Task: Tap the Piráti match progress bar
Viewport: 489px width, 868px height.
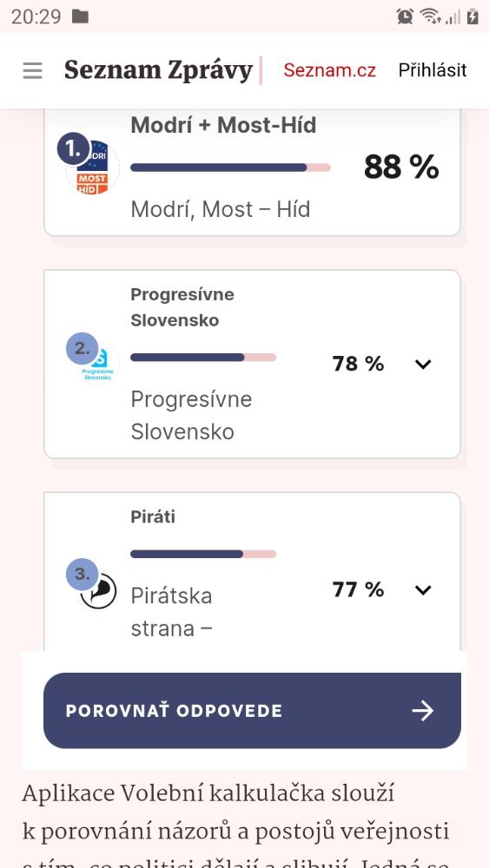Action: [203, 554]
